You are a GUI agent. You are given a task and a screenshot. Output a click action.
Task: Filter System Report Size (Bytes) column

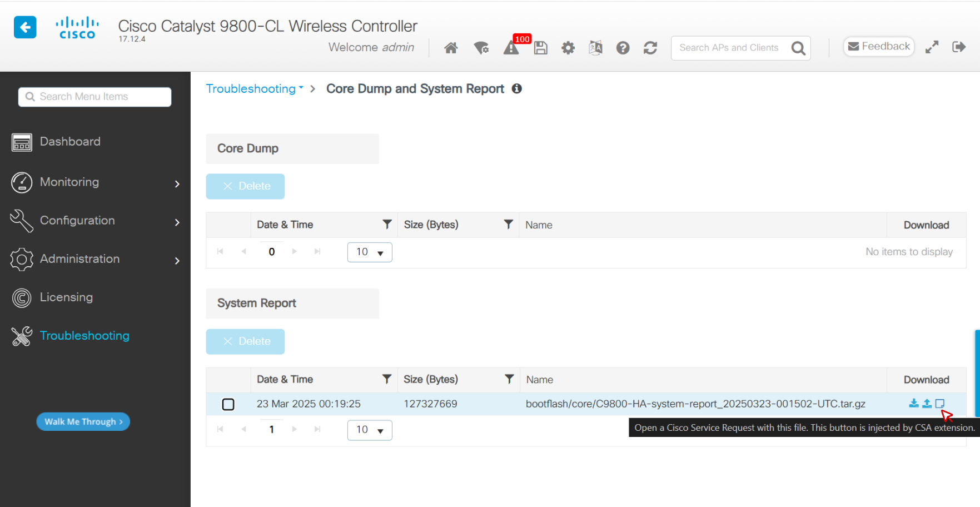(x=509, y=379)
